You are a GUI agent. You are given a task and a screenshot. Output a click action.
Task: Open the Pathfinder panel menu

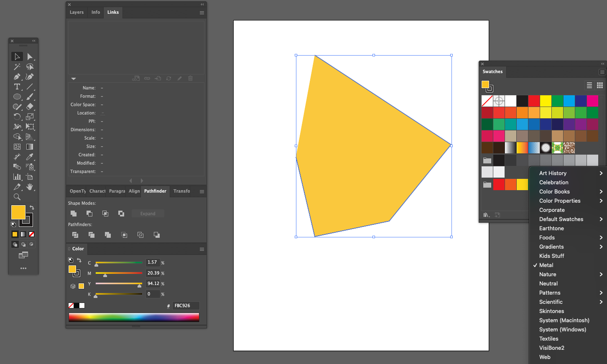[201, 191]
